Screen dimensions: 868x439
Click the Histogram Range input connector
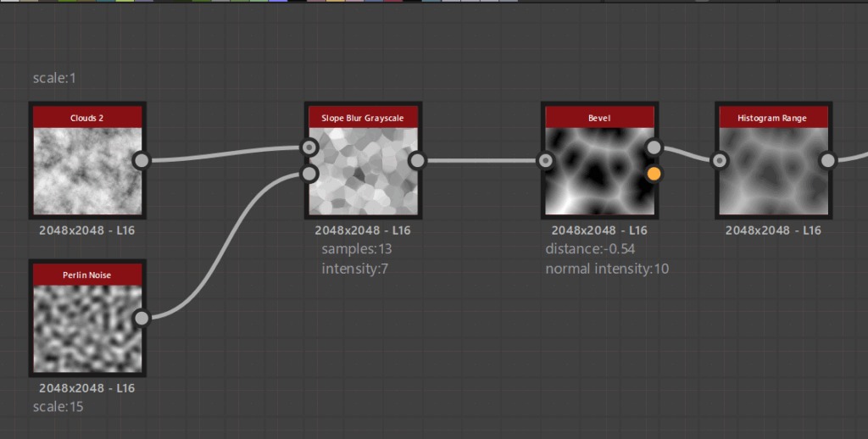(x=719, y=160)
